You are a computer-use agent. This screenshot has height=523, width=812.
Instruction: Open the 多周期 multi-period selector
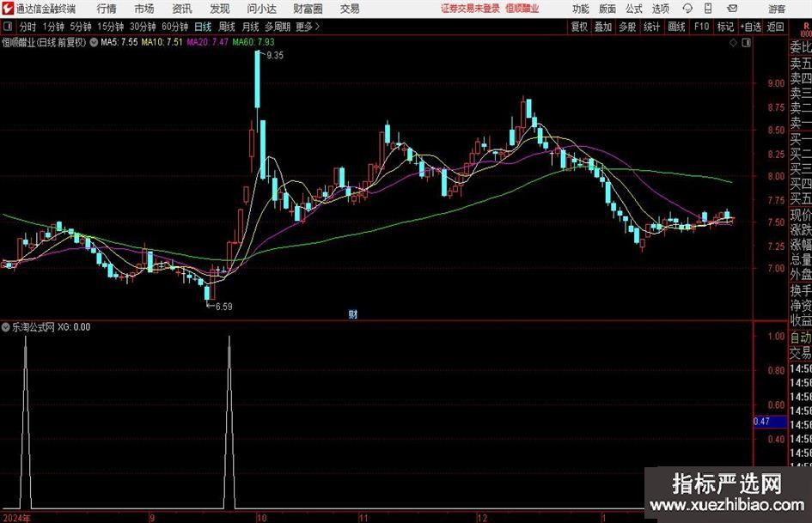pyautogui.click(x=277, y=27)
